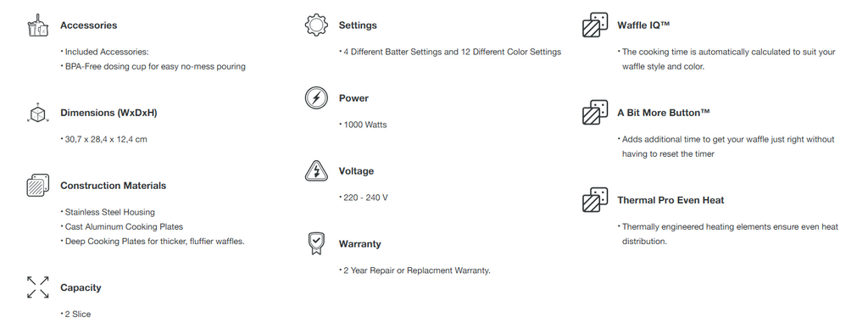The width and height of the screenshot is (868, 334).
Task: Click the A Bit More Button icon
Action: [x=595, y=113]
